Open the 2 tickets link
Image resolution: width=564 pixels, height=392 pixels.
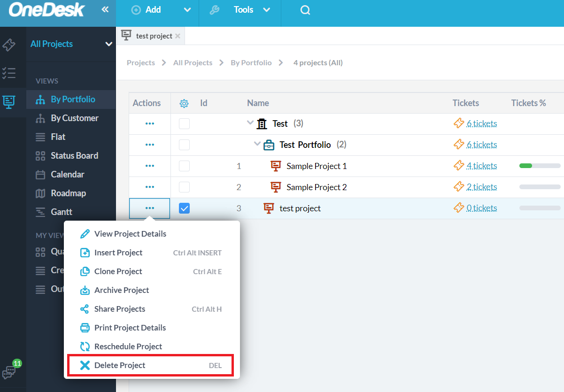(x=482, y=187)
